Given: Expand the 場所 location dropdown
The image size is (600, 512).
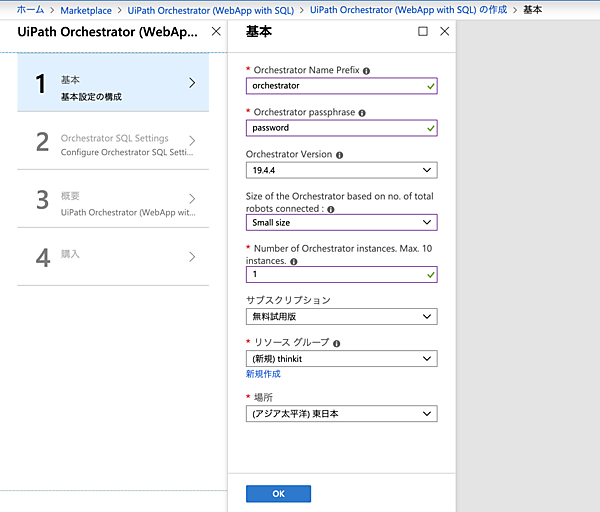Looking at the screenshot, I should 341,413.
